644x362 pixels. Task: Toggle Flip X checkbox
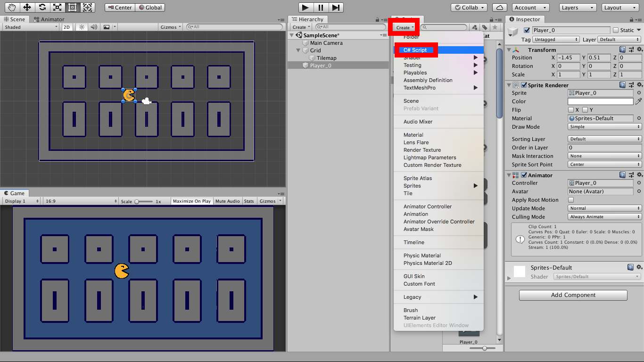coord(571,110)
